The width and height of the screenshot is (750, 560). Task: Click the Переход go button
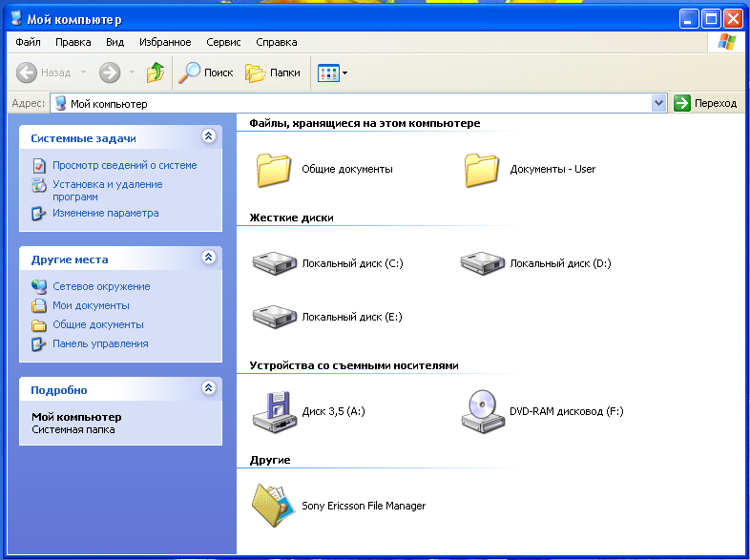705,103
